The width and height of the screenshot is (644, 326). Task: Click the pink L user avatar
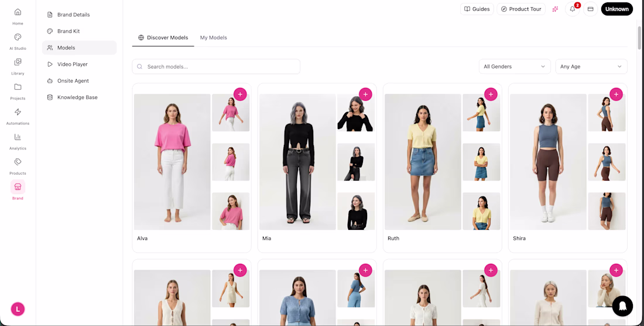(x=18, y=309)
